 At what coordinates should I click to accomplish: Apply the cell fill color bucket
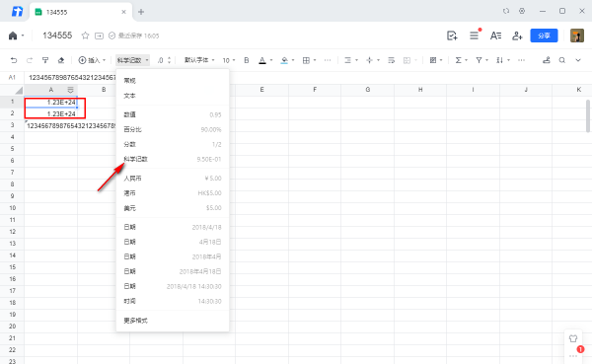(284, 60)
